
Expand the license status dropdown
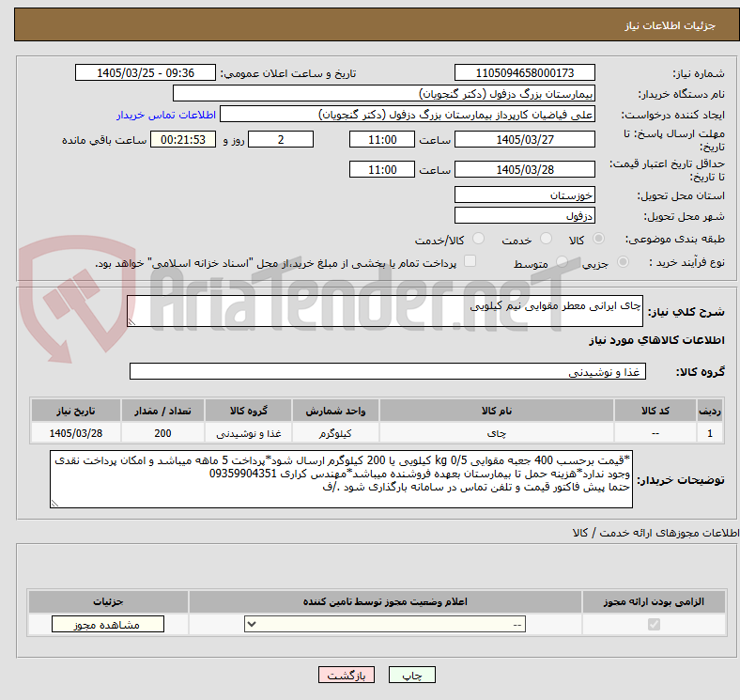tap(385, 624)
